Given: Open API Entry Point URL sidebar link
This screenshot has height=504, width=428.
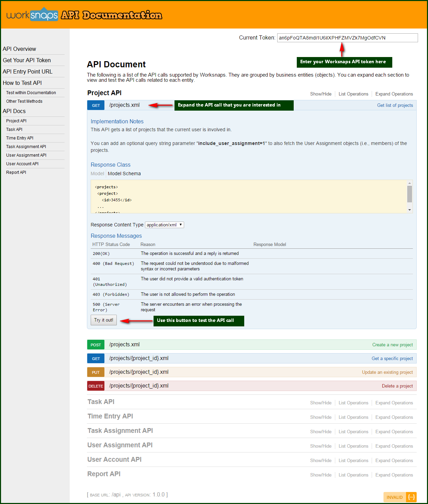Looking at the screenshot, I should 27,71.
